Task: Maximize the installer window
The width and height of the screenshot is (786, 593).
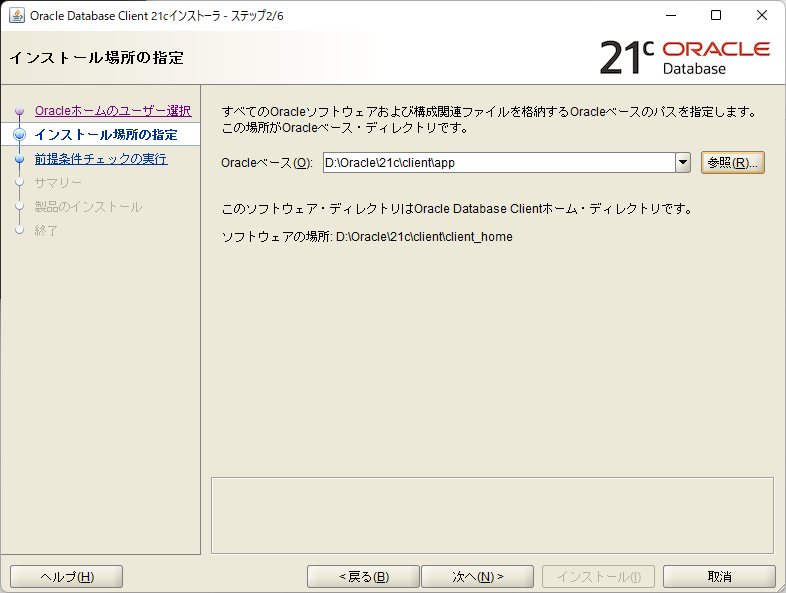Action: [x=716, y=16]
